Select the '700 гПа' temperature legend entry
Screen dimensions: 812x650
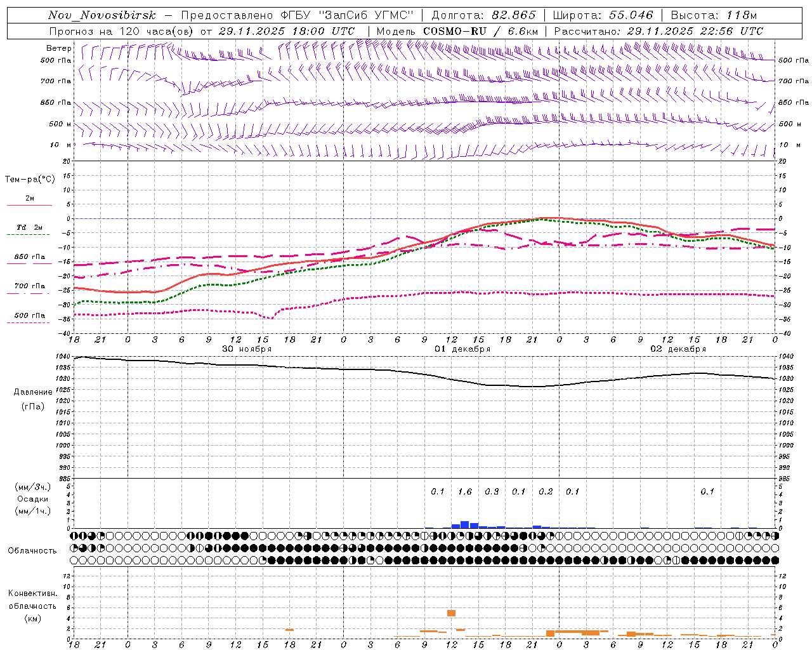pos(30,286)
